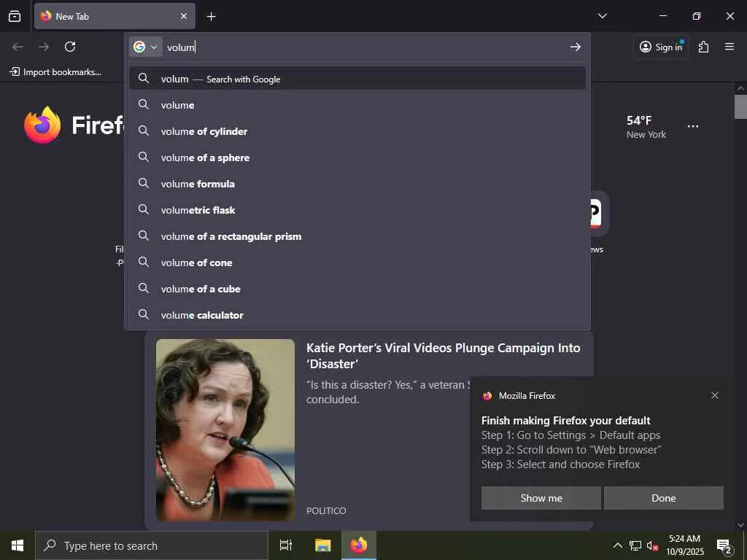Select the "volume of a cube" suggestion
Image resolution: width=747 pixels, height=560 pixels.
357,289
